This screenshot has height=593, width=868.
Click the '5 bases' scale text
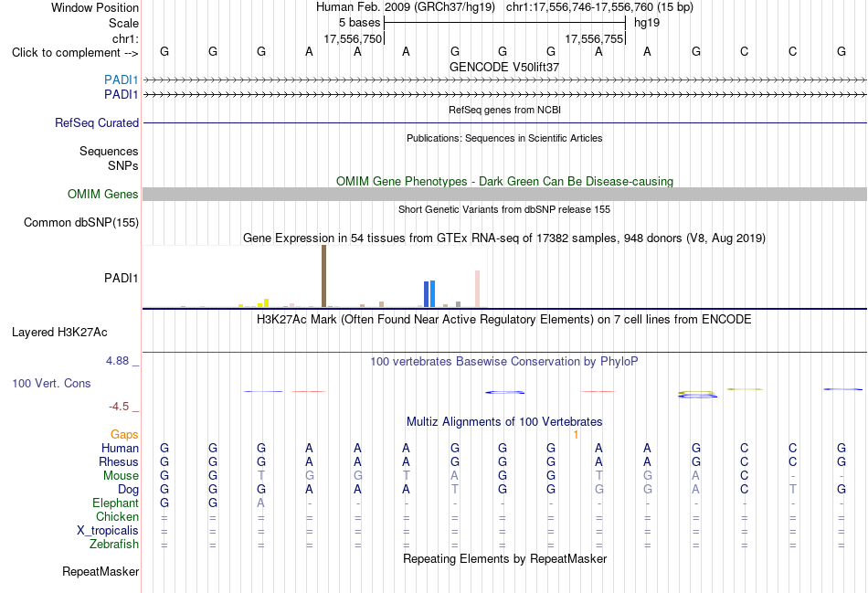(360, 23)
